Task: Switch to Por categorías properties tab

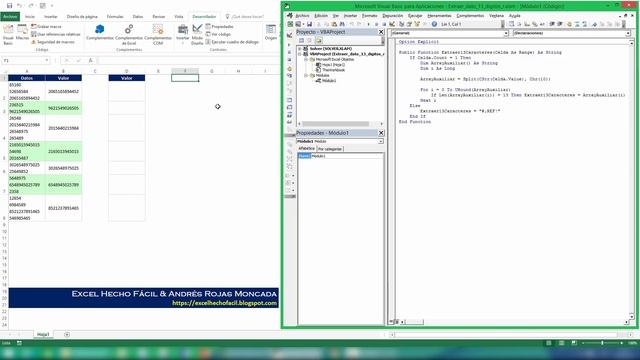Action: 330,149
